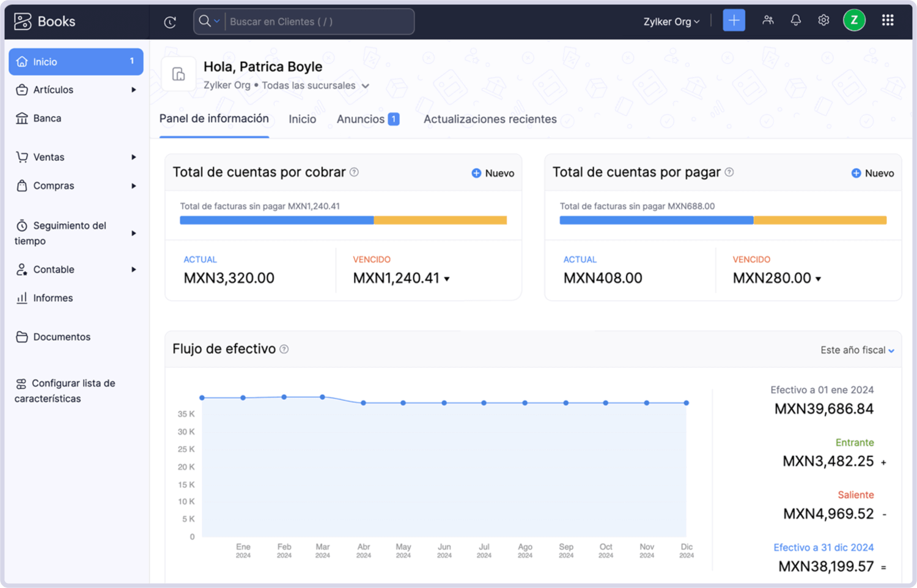Open the settings gear
Screen dimensions: 917x588
tap(823, 20)
